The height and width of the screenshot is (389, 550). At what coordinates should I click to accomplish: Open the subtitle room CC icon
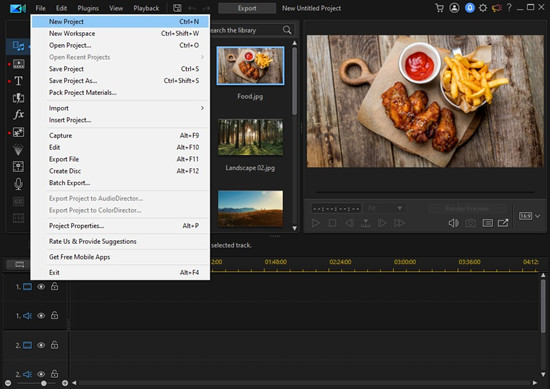click(x=18, y=201)
